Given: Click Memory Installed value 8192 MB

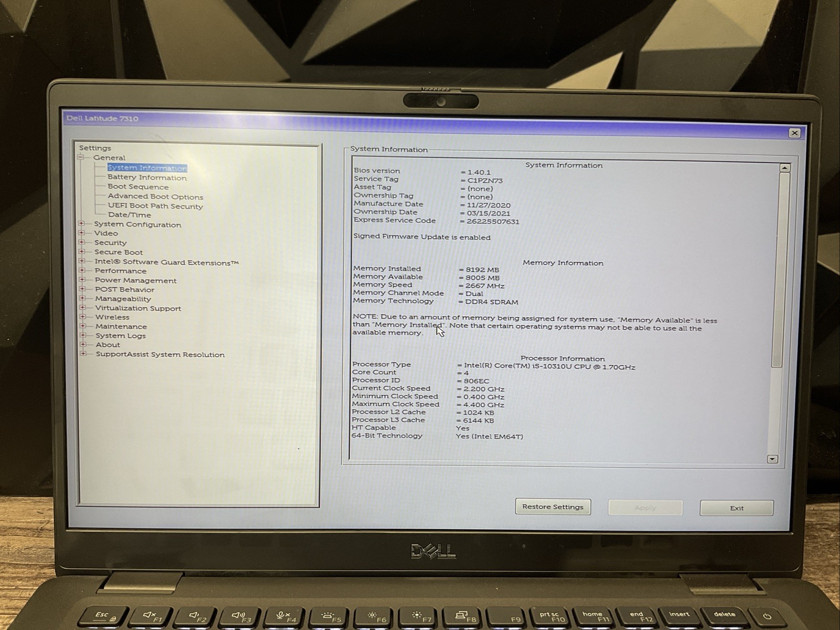Looking at the screenshot, I should click(x=482, y=270).
